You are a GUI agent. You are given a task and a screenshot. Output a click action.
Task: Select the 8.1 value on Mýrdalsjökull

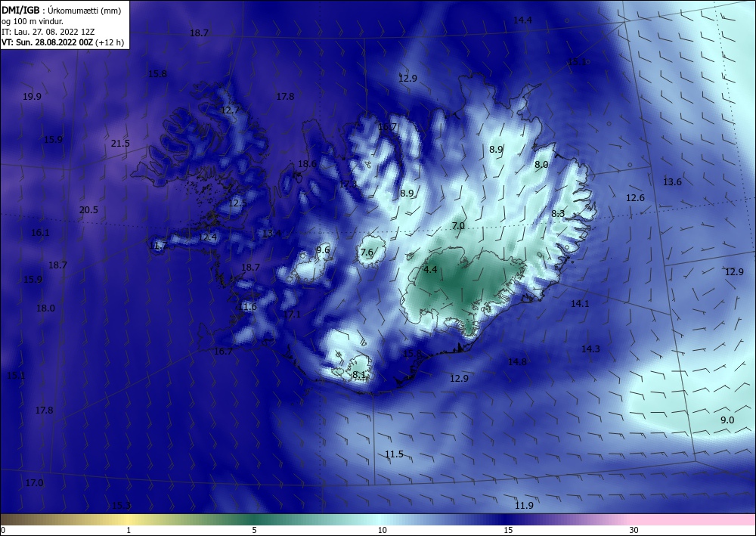[x=358, y=374]
